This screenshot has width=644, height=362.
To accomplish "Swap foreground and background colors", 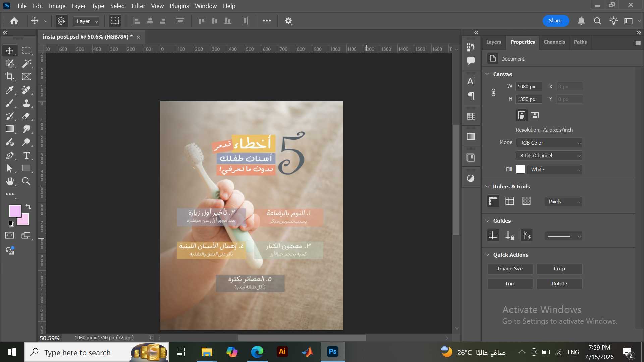I will 28,207.
